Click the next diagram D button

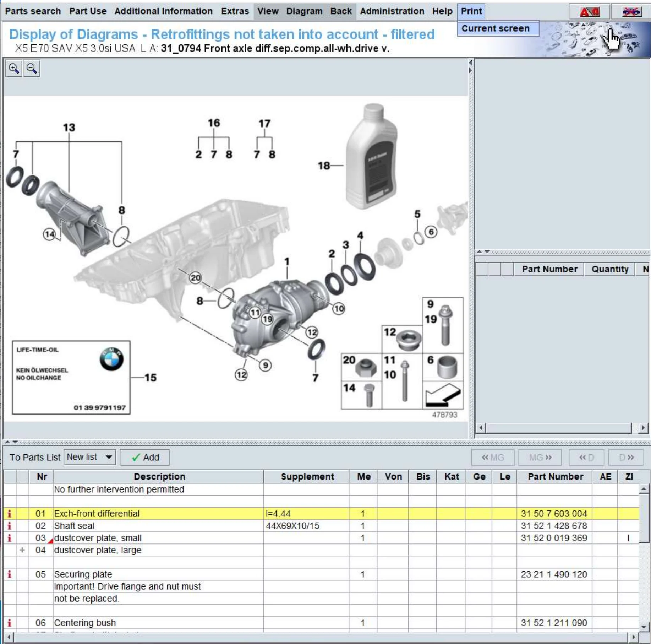[626, 457]
